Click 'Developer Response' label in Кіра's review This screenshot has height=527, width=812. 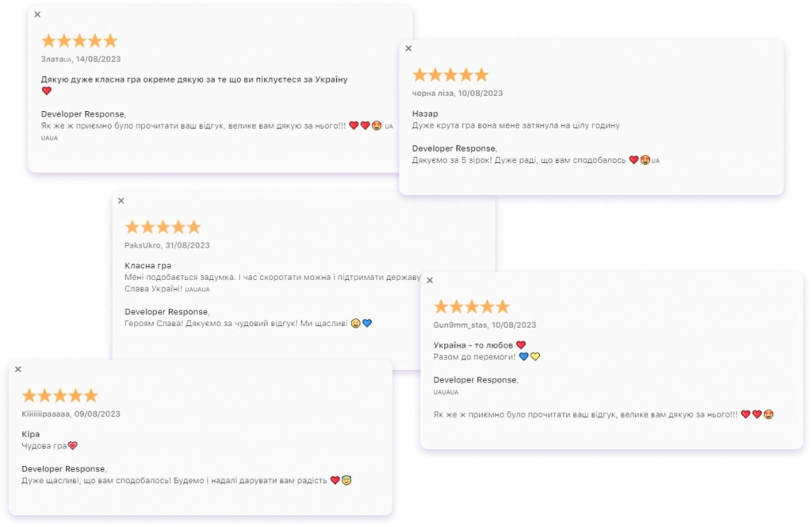(63, 468)
